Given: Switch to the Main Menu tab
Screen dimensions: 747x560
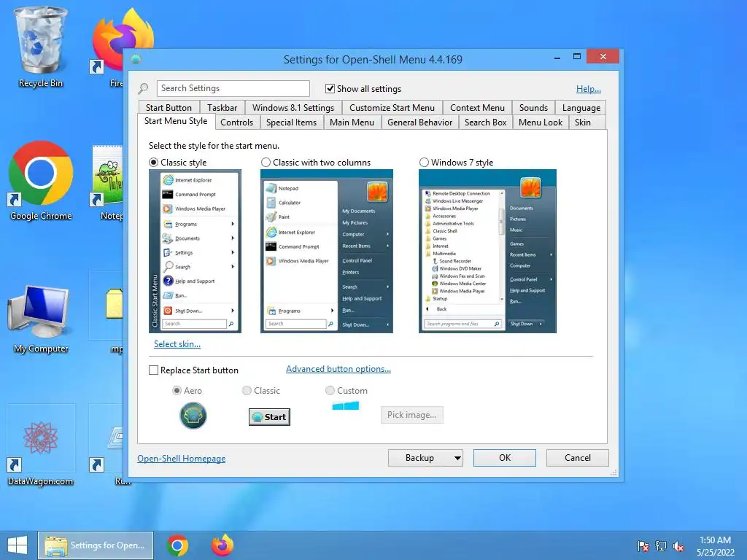Looking at the screenshot, I should (x=352, y=122).
